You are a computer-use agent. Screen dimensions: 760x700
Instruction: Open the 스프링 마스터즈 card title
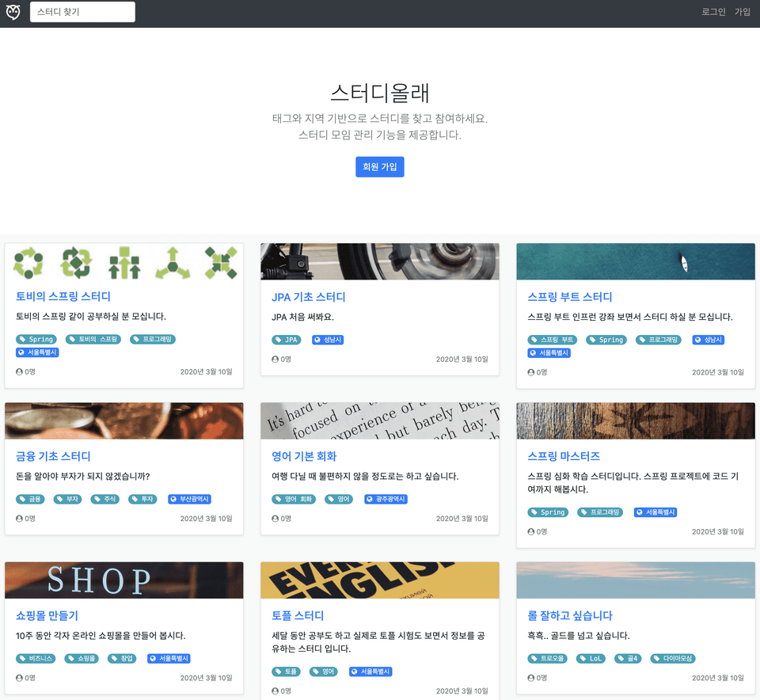click(x=564, y=456)
